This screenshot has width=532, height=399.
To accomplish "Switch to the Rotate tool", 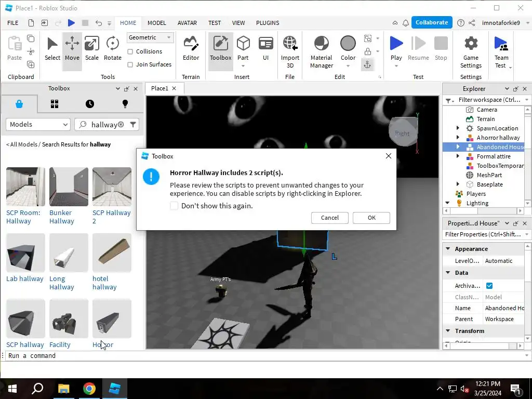I will 113,49.
